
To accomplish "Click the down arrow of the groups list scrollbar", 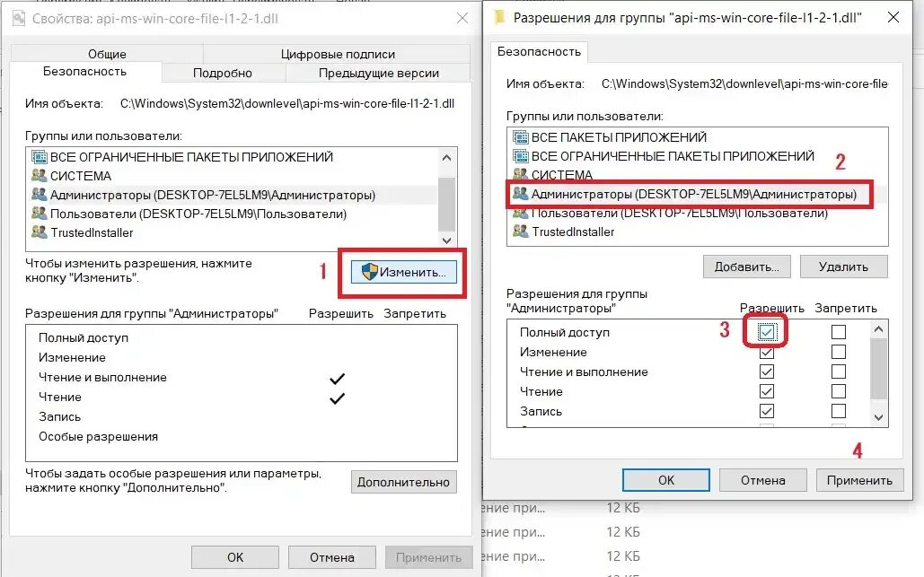I will 446,240.
